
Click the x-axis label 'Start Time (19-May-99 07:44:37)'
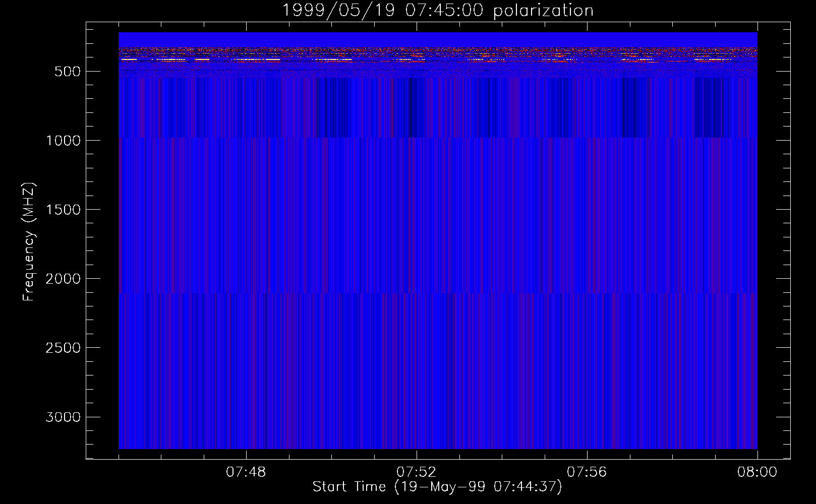click(437, 487)
